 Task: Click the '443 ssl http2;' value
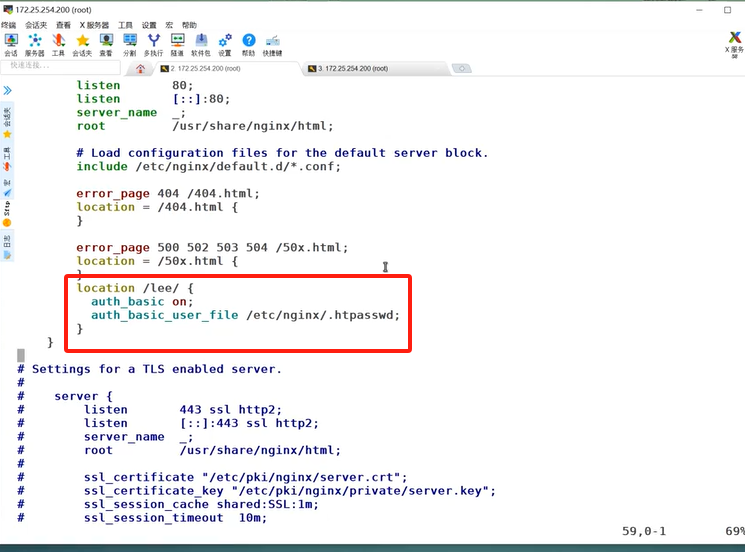[230, 409]
